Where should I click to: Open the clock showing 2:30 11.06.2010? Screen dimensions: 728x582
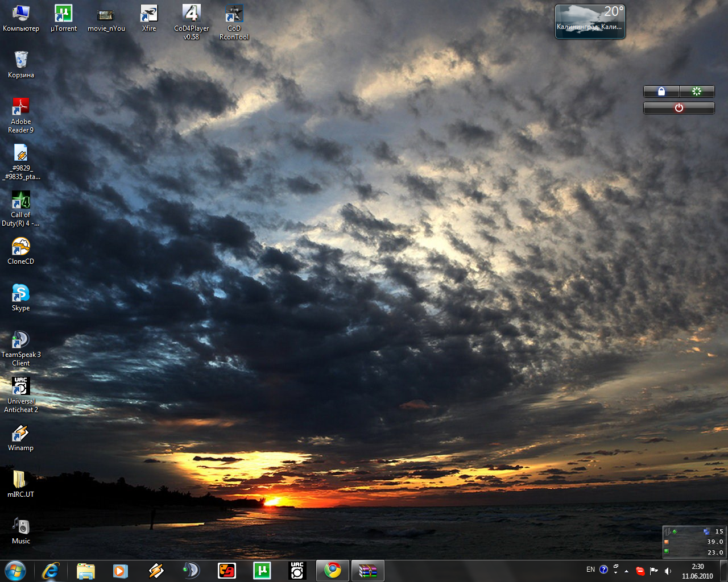(697, 571)
